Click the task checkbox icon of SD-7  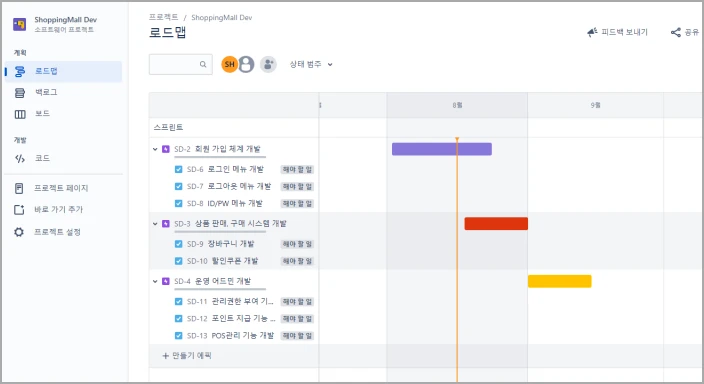coord(179,186)
